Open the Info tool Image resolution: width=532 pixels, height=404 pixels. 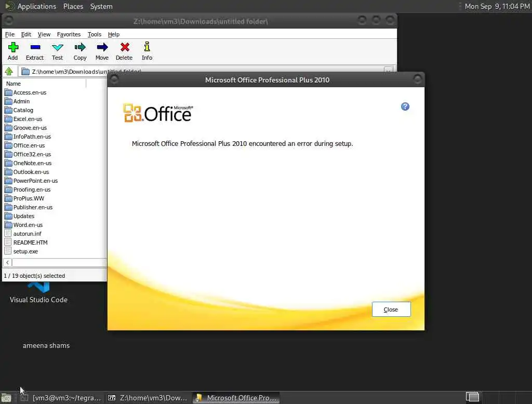coord(147,51)
